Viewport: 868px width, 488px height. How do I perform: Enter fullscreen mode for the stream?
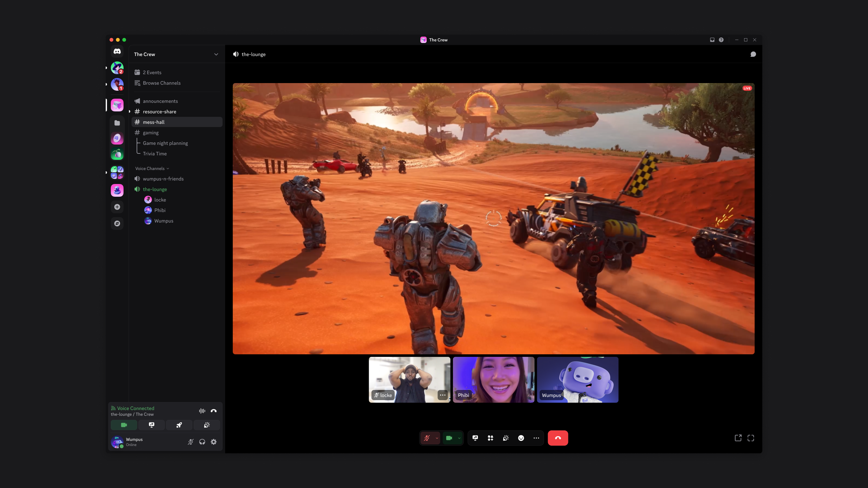pos(751,438)
